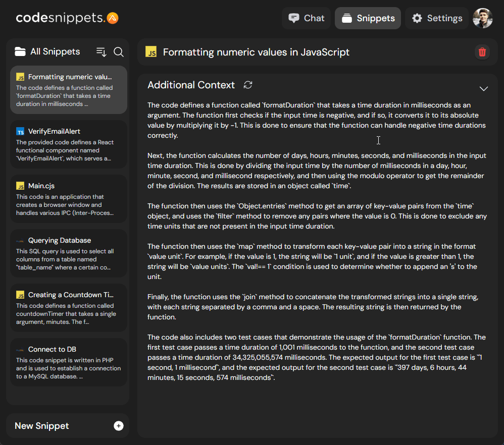Select the Creating a Countdown Timer snippet

pyautogui.click(x=69, y=308)
